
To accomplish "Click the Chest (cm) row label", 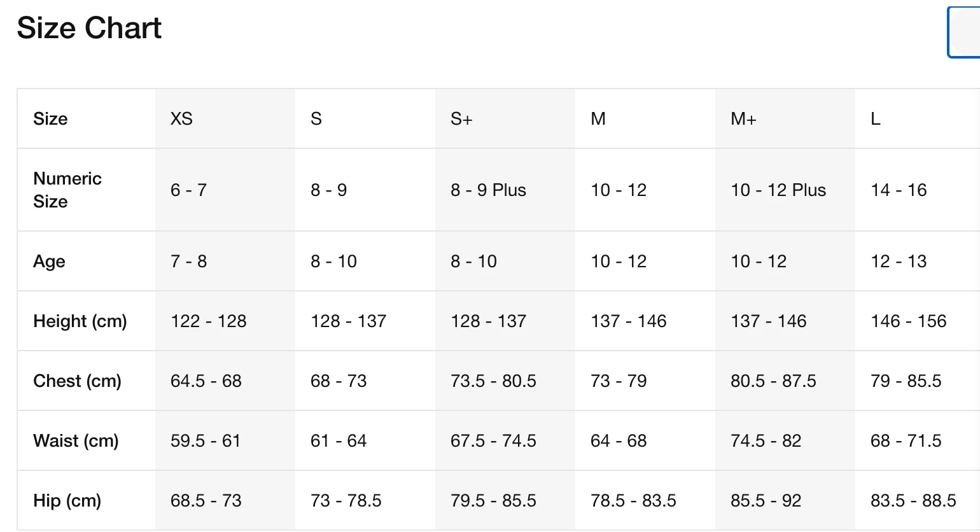I will (77, 381).
